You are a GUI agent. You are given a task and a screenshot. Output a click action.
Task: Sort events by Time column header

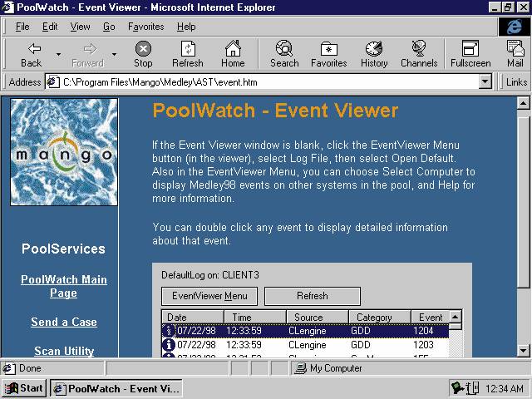(x=255, y=318)
